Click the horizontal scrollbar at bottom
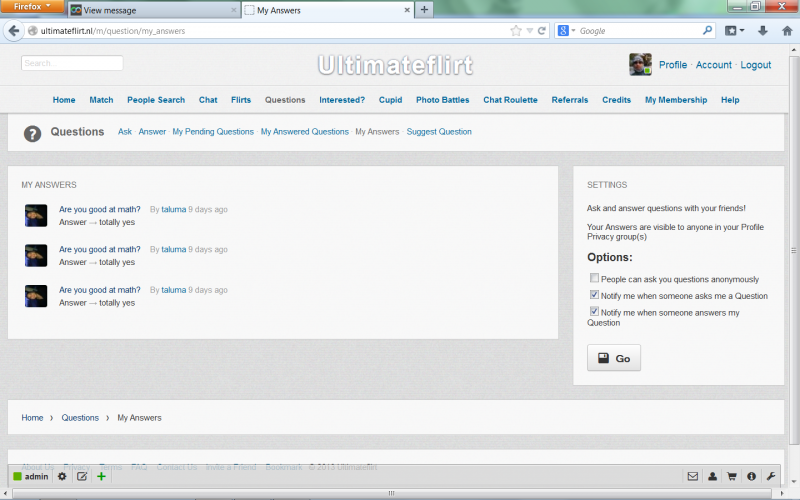The image size is (800, 500). (x=392, y=493)
